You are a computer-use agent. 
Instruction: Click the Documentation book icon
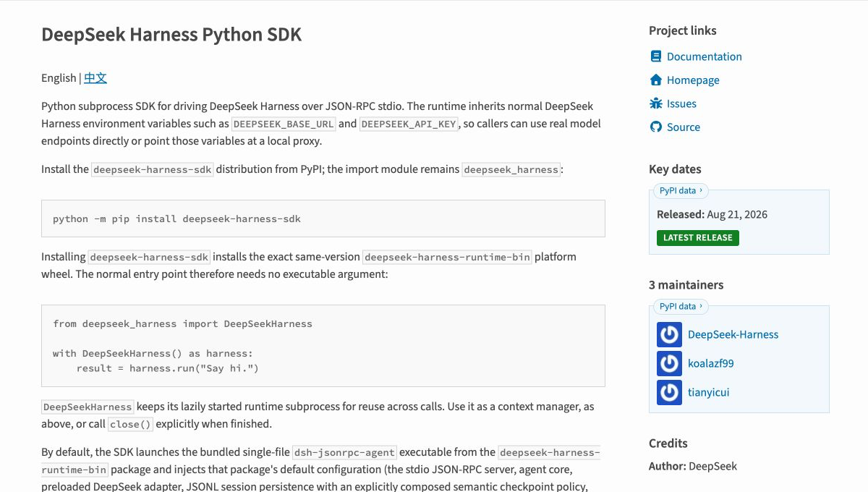656,56
